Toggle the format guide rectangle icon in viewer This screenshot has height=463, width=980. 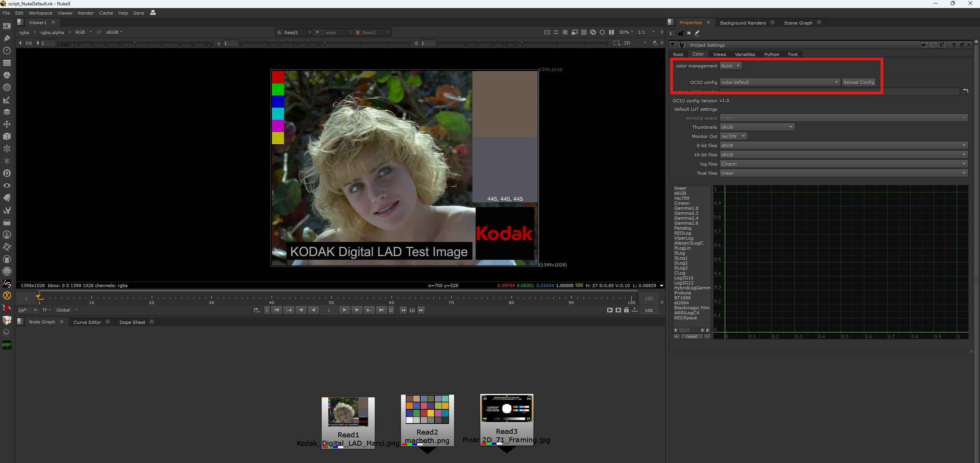tap(547, 32)
